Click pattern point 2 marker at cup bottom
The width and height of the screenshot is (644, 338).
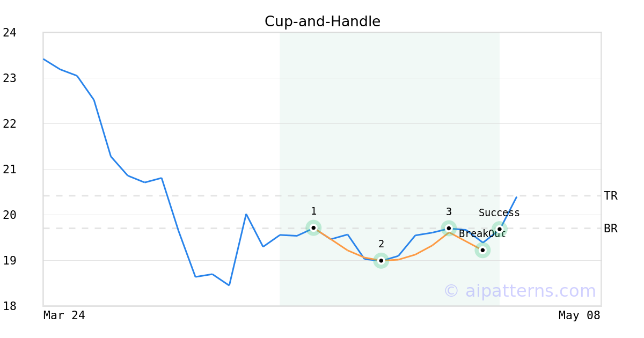click(x=381, y=261)
